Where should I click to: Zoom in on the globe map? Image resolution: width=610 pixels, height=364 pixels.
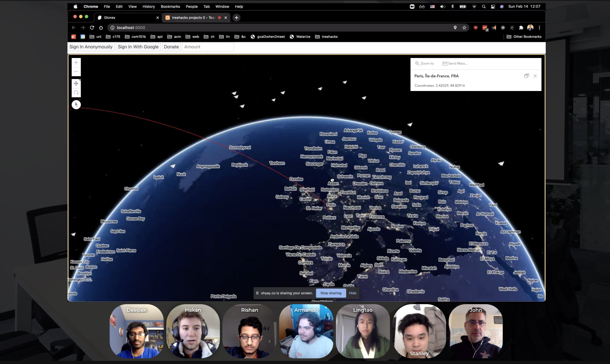[x=76, y=63]
